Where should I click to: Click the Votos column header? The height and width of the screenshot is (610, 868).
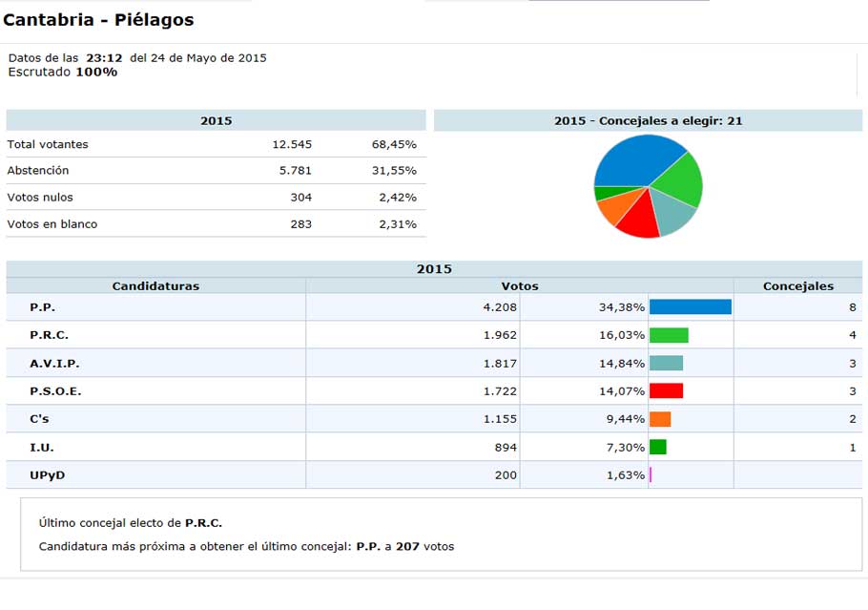pyautogui.click(x=519, y=285)
